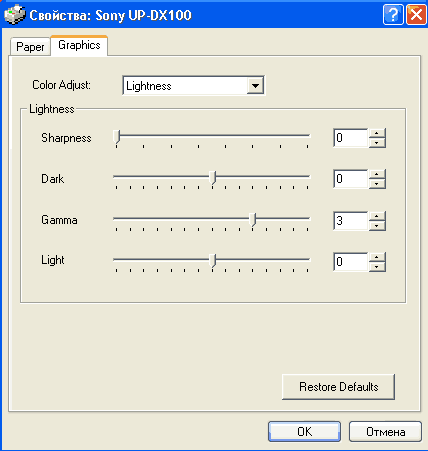The width and height of the screenshot is (428, 451).
Task: Increase Dark value with up arrow
Action: [x=377, y=174]
